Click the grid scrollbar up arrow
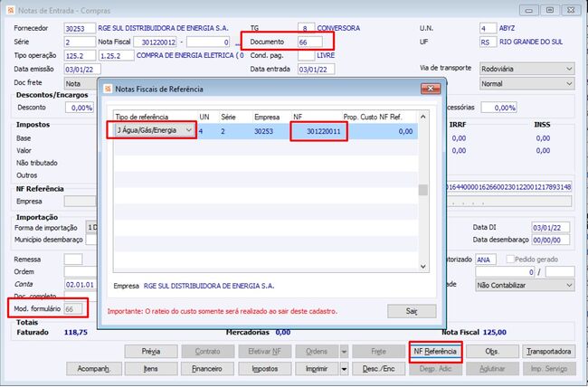 [x=423, y=117]
